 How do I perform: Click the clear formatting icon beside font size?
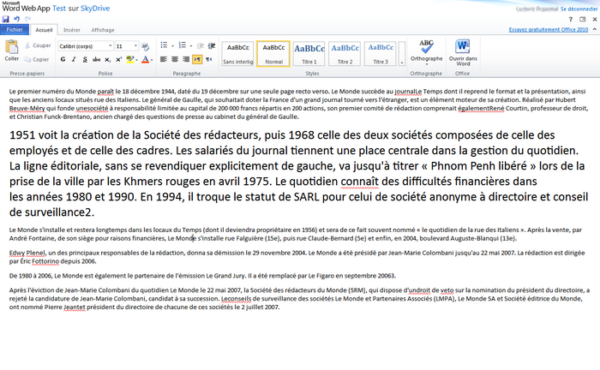145,46
